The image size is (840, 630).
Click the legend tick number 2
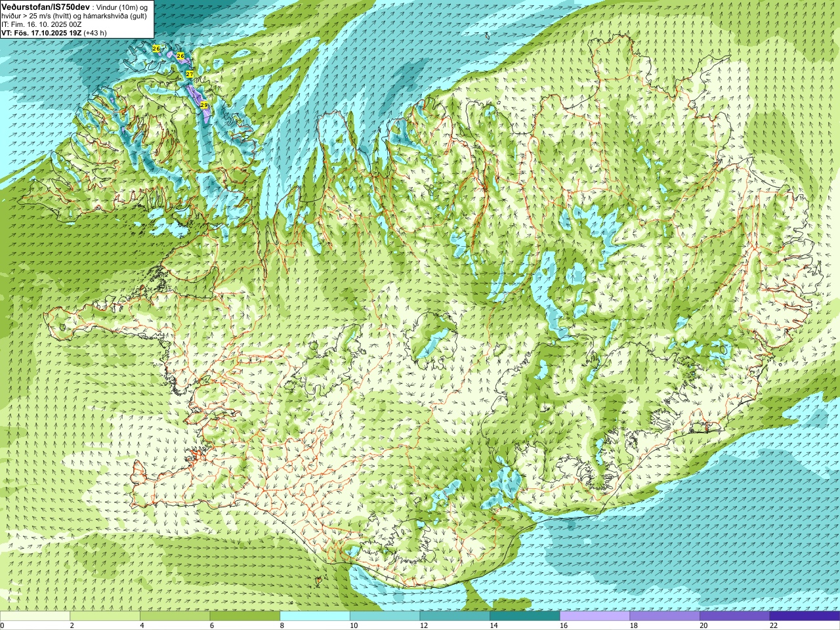[x=72, y=625]
